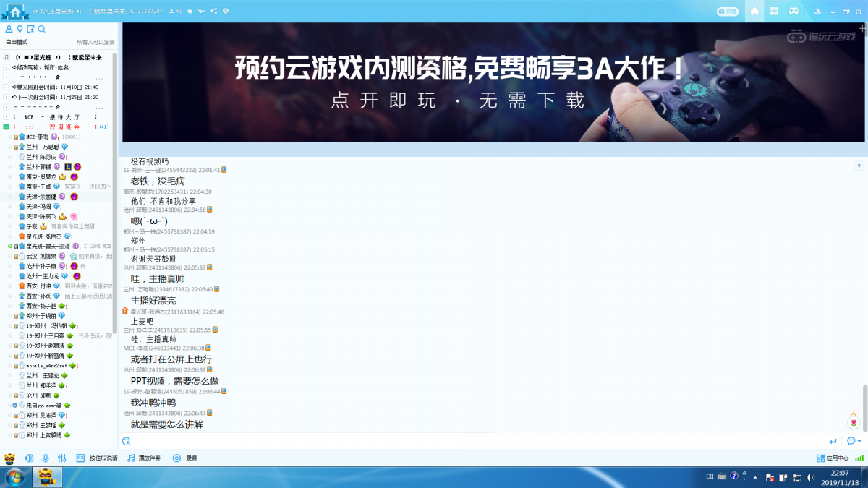Toggle 录音 recording in bottom bar
This screenshot has height=488, width=868.
(x=184, y=458)
